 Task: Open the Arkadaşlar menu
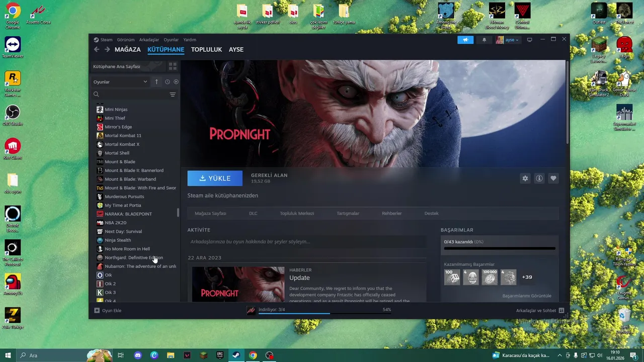pyautogui.click(x=149, y=40)
